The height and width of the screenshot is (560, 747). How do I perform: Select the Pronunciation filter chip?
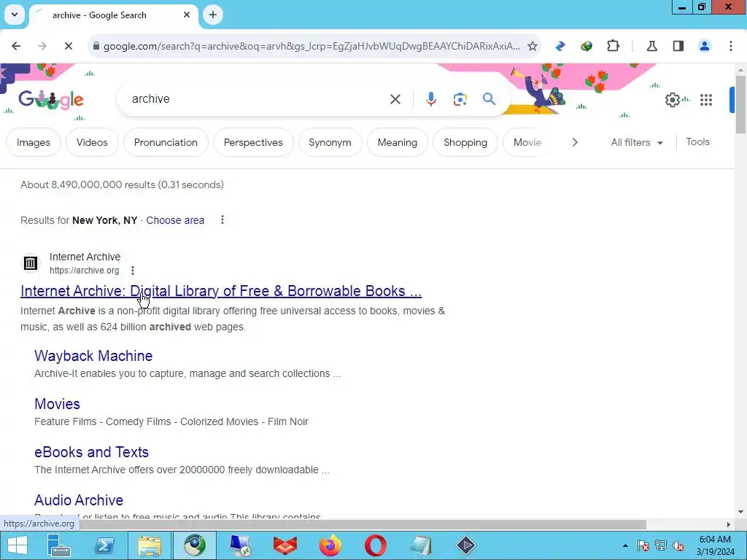(166, 142)
